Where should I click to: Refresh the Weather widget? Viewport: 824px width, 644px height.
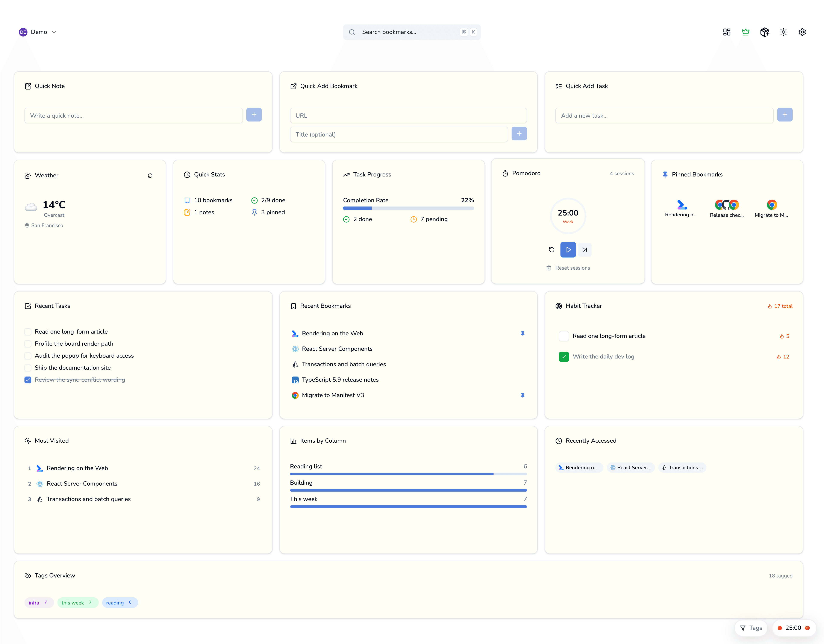(x=150, y=176)
